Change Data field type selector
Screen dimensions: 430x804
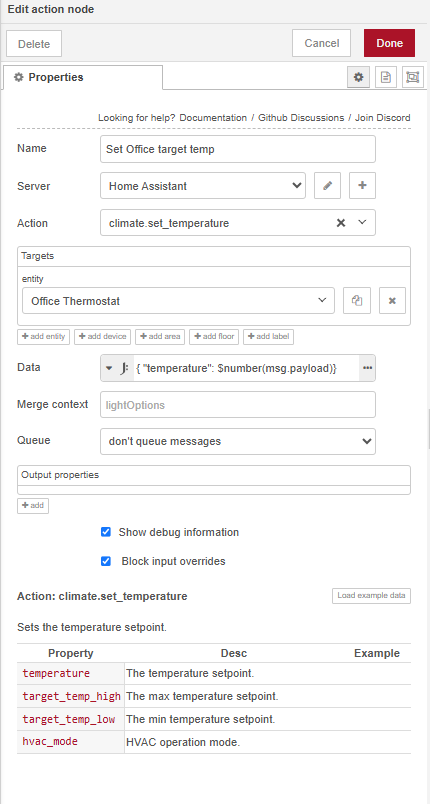pos(117,368)
